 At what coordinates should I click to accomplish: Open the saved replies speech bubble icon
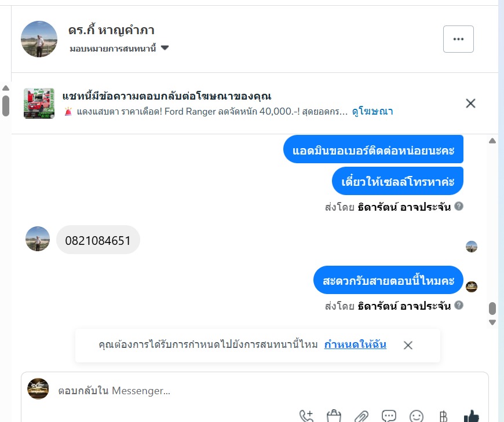389,416
